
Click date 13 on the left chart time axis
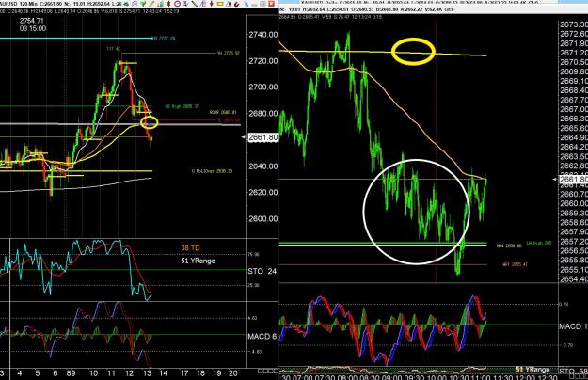pos(147,373)
